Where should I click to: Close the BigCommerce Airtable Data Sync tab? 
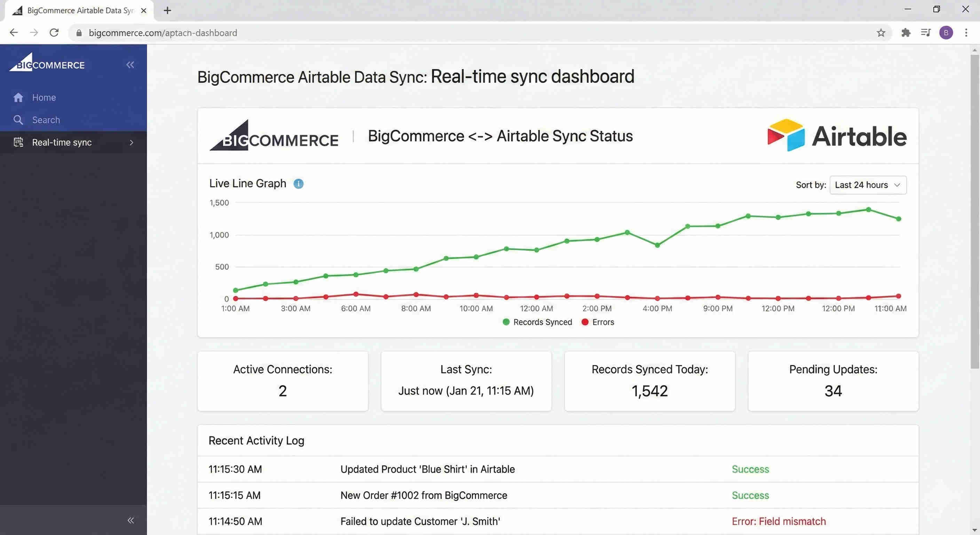[x=144, y=11]
